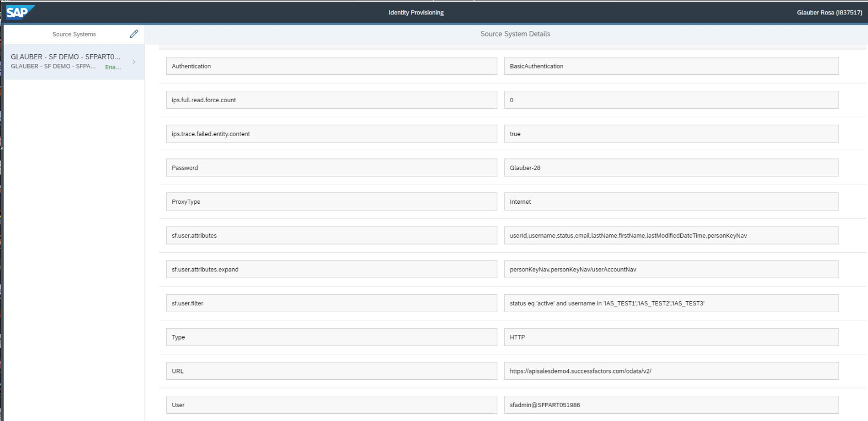Image resolution: width=868 pixels, height=421 pixels.
Task: Click the ips.full.read.force.count name field
Action: coord(332,100)
